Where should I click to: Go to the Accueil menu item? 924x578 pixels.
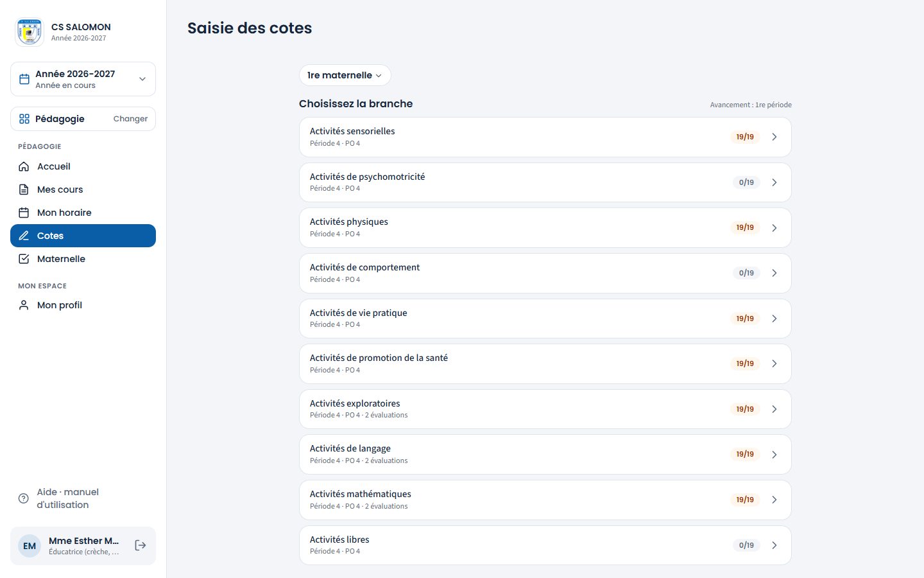pyautogui.click(x=83, y=166)
